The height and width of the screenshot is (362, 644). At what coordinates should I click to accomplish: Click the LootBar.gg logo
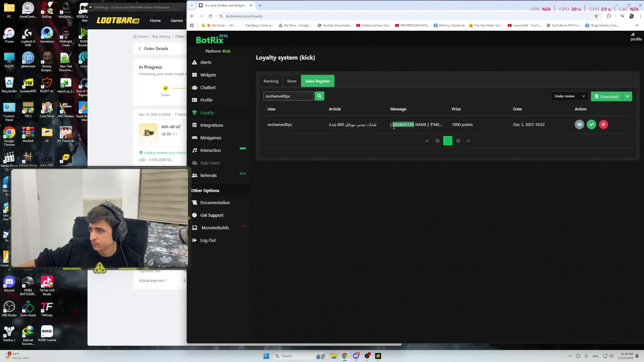[x=118, y=21]
